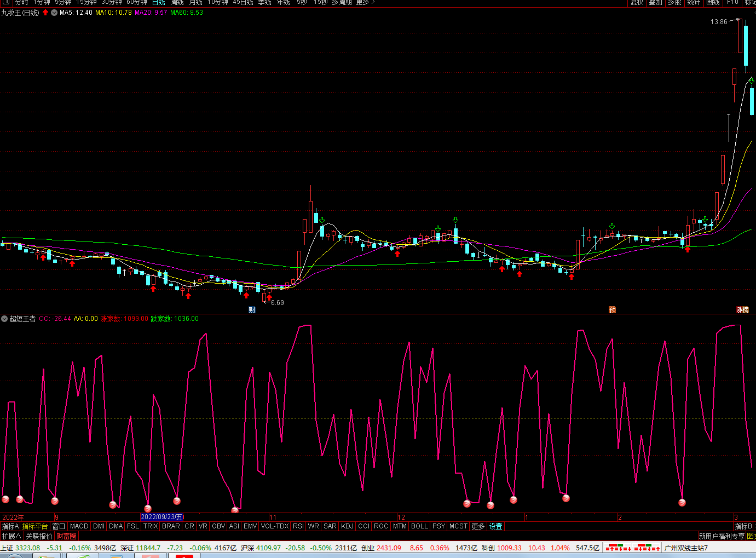Apply the KDJ indicator
The image size is (756, 558).
pos(348,526)
